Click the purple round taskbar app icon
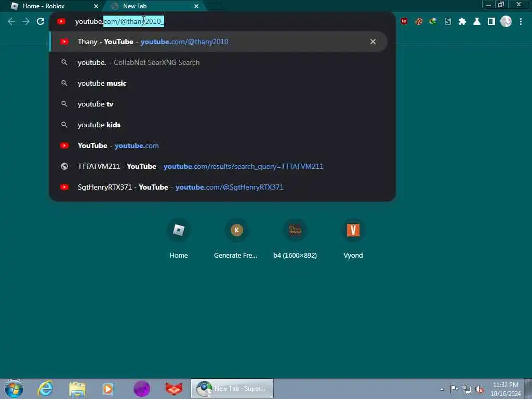The width and height of the screenshot is (532, 399). [x=142, y=389]
